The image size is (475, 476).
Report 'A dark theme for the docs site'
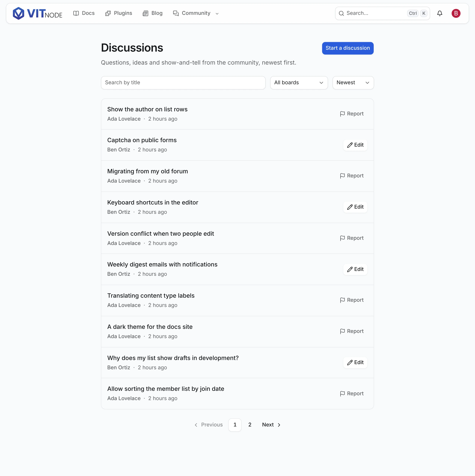tap(352, 331)
